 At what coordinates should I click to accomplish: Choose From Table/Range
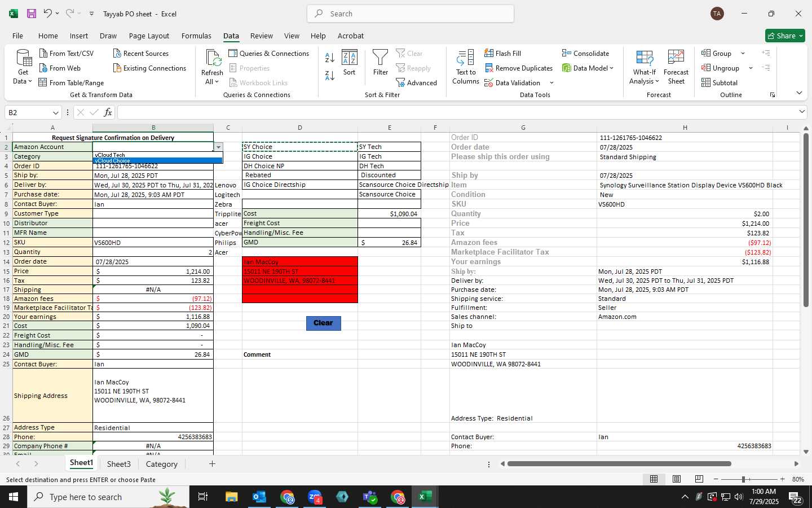tap(71, 82)
